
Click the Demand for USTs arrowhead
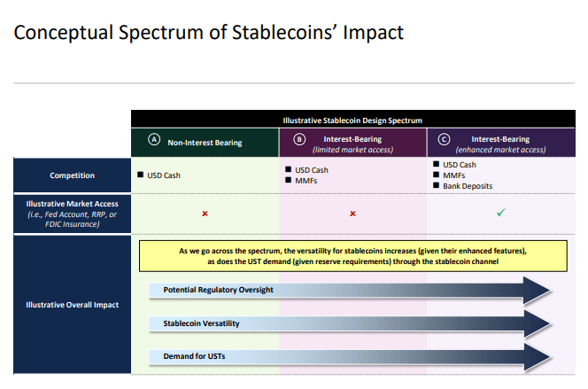(x=535, y=356)
